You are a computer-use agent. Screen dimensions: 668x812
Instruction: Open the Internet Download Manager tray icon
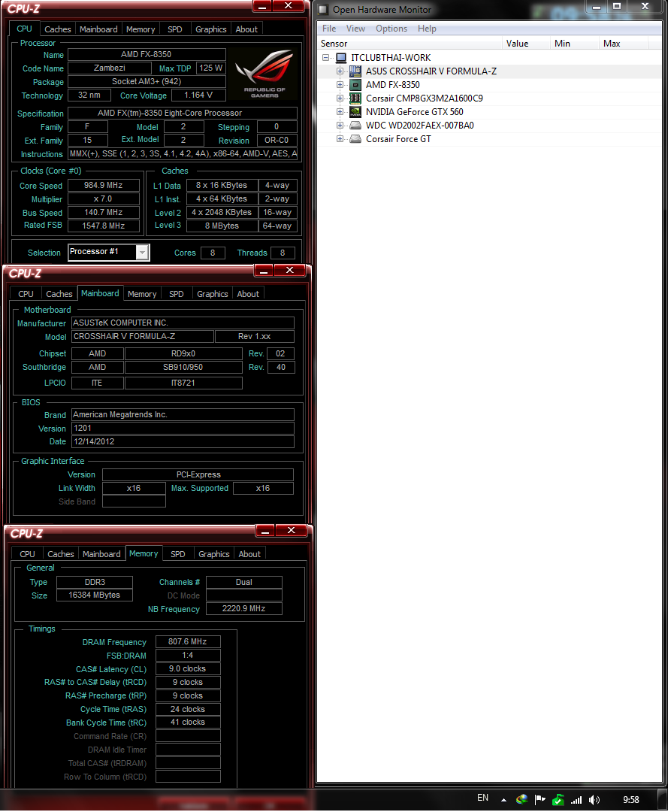(521, 799)
